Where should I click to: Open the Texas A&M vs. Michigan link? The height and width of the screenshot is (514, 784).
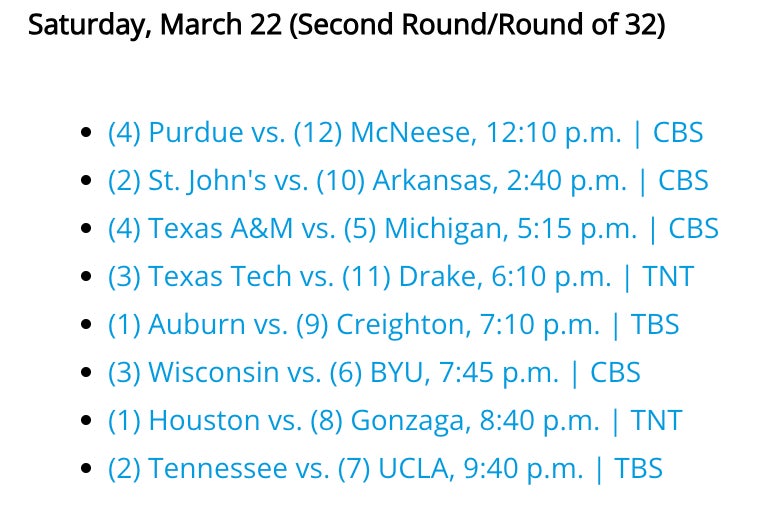(413, 228)
